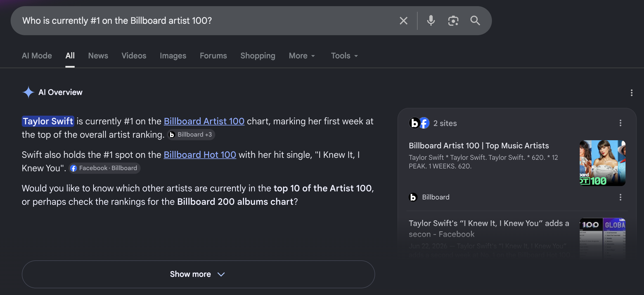
Task: Open the Billboard Hot 100 link
Action: (x=200, y=155)
